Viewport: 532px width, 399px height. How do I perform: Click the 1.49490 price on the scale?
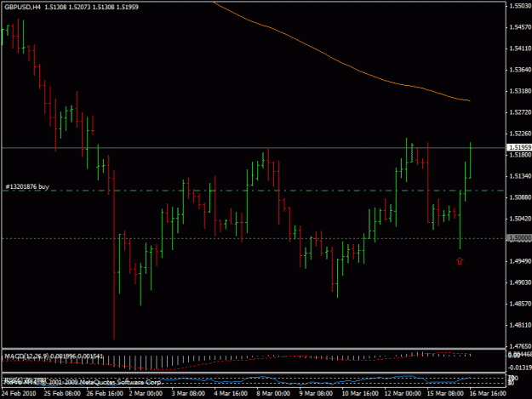(x=520, y=261)
